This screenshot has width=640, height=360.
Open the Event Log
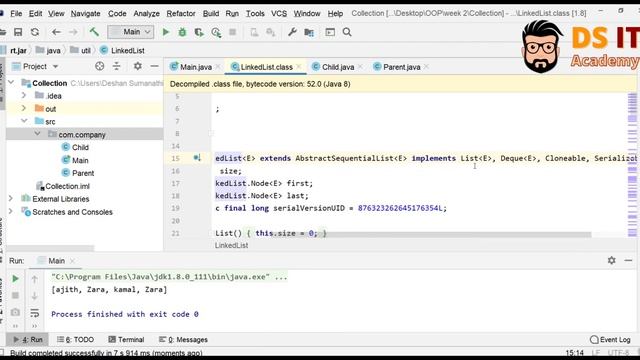611,340
